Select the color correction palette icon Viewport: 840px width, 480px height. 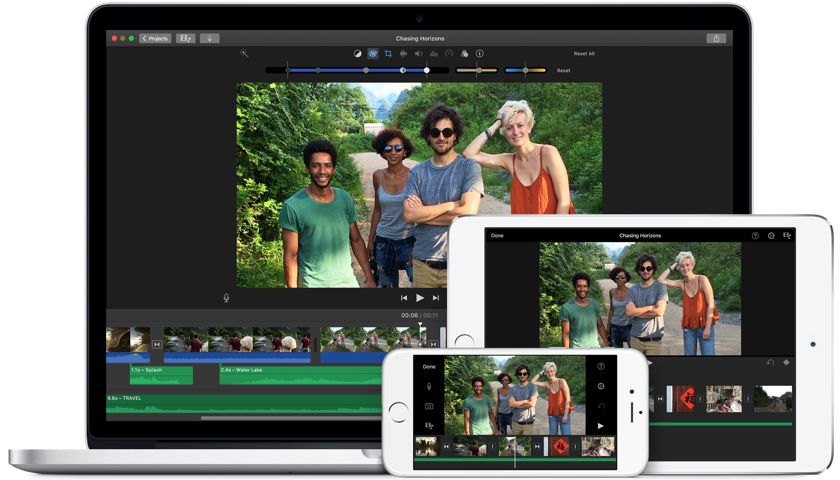[x=373, y=53]
